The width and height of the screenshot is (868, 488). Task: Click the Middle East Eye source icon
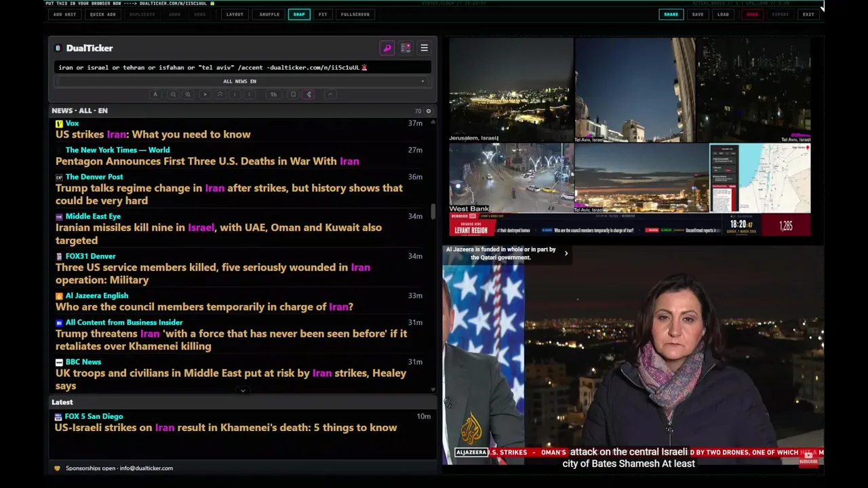tap(59, 217)
